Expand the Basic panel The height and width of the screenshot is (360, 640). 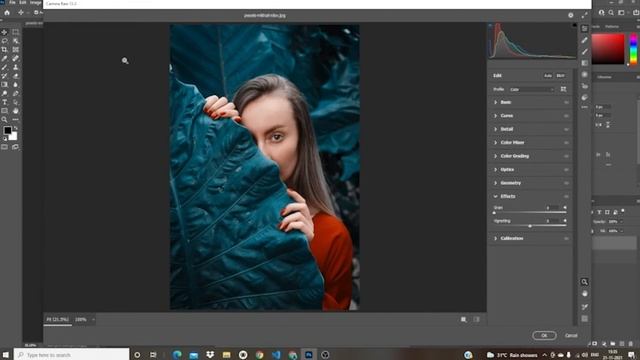[x=496, y=102]
